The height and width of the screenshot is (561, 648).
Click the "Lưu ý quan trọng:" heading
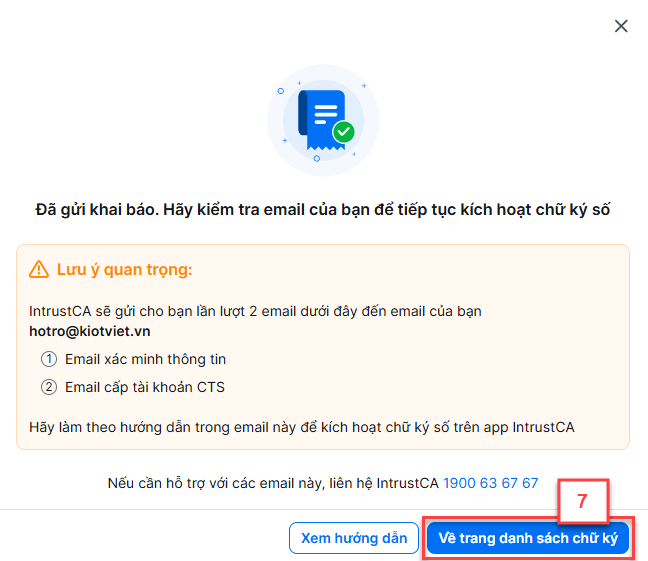[x=124, y=270]
